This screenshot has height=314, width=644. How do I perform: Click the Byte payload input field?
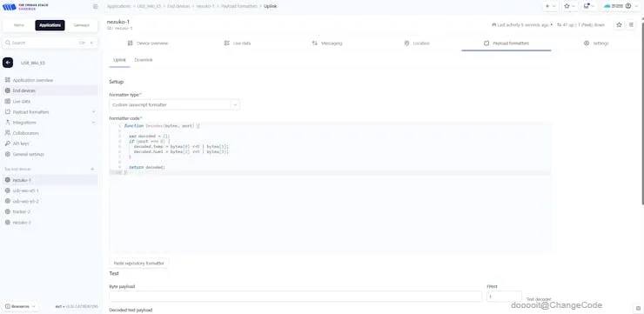pyautogui.click(x=295, y=297)
